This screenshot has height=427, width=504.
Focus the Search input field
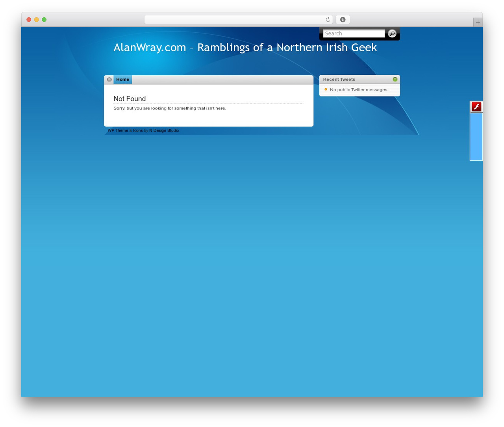point(354,33)
